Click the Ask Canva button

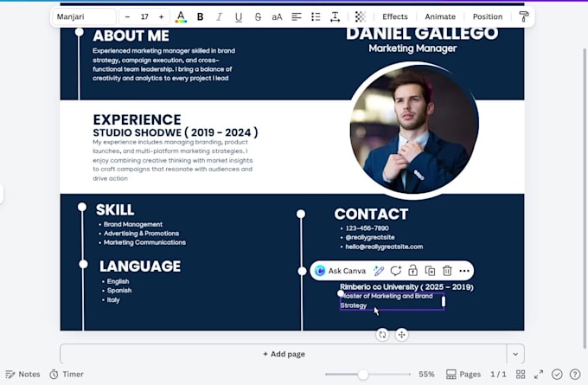[340, 271]
